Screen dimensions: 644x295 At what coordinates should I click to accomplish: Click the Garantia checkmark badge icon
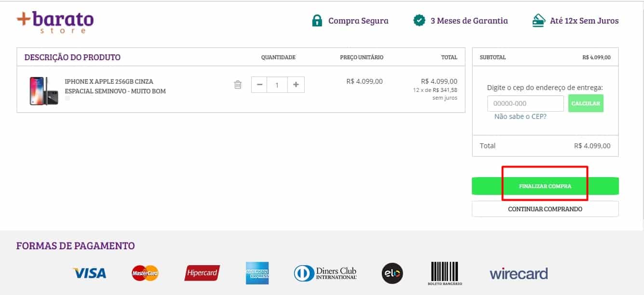pos(419,21)
